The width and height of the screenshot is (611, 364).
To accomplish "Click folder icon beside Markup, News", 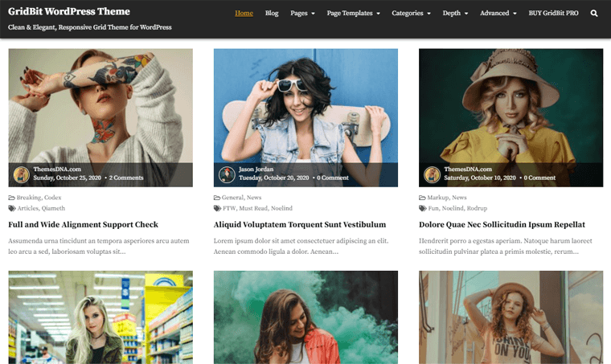I will click(422, 198).
